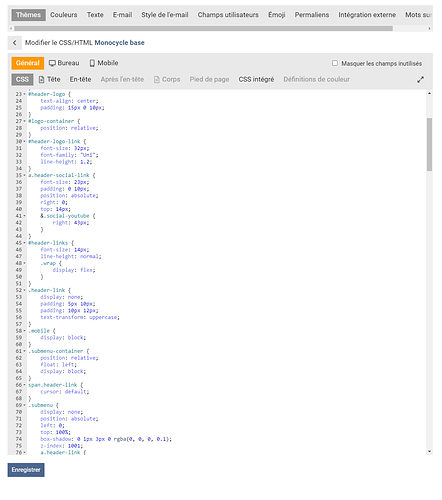Viewport: 442px width, 500px height.
Task: Click the code editor vertical scrollbar thumb
Action: [x=429, y=144]
